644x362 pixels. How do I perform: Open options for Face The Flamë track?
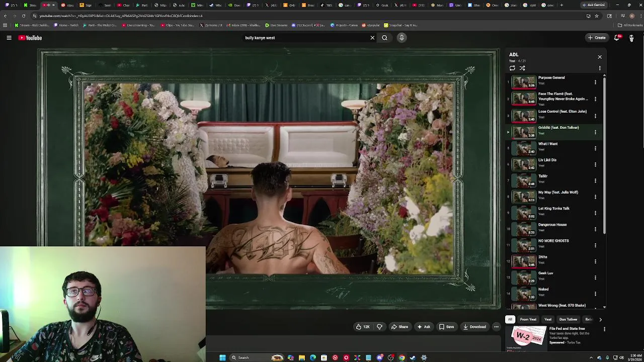595,99
